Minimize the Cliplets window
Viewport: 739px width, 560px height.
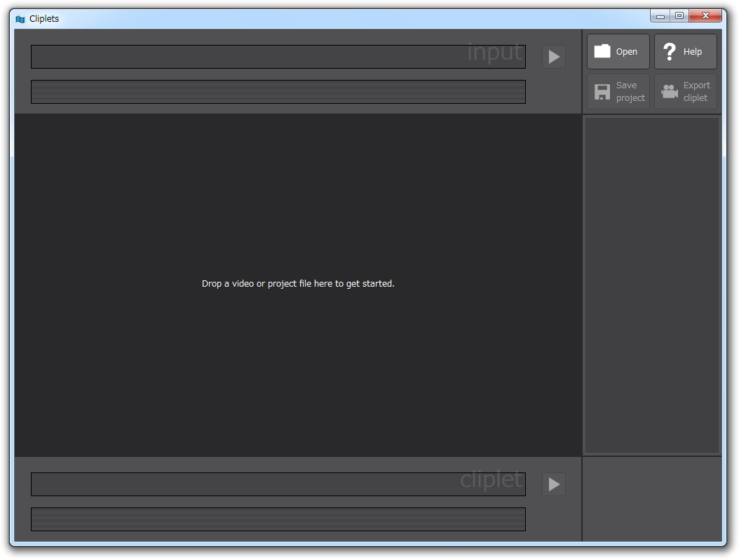tap(660, 16)
